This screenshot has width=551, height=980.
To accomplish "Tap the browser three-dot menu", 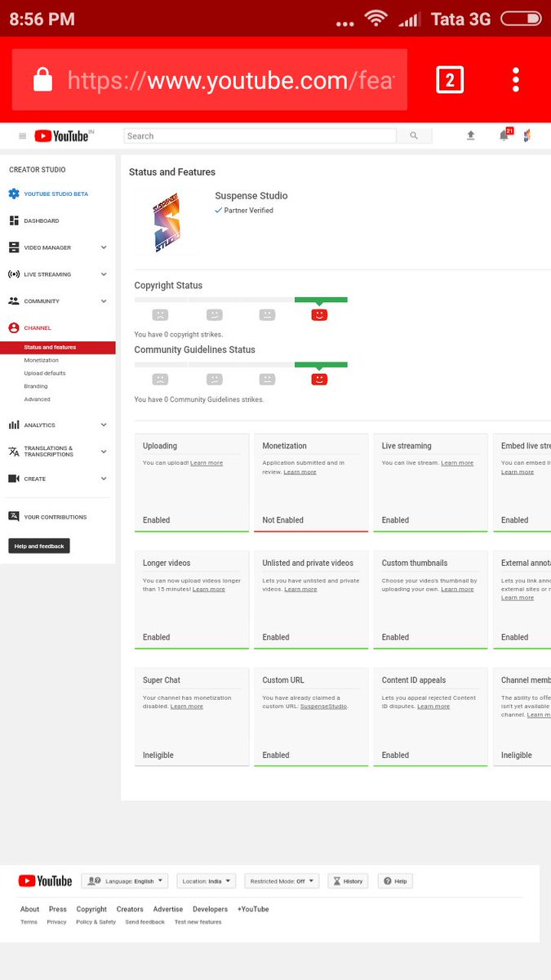I will pyautogui.click(x=516, y=80).
